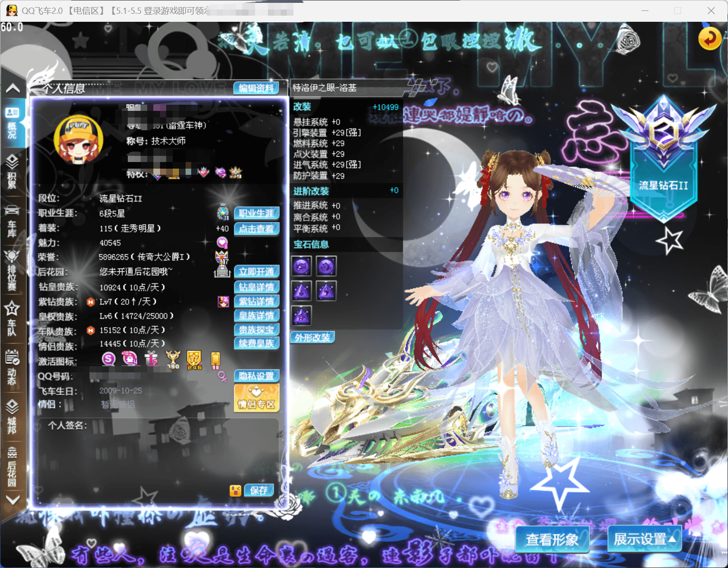
Task: Open 紫钻详情 purple diamond details
Action: pos(256,301)
